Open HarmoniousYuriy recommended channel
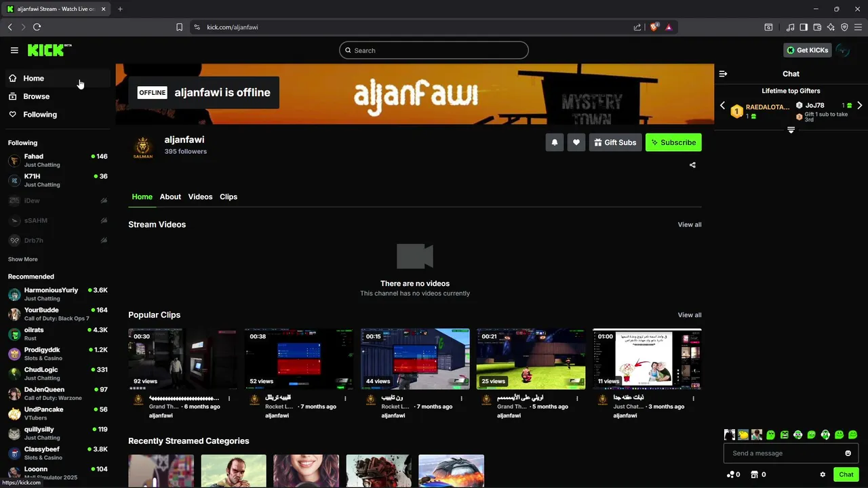Viewport: 868px width, 488px height. [58, 294]
